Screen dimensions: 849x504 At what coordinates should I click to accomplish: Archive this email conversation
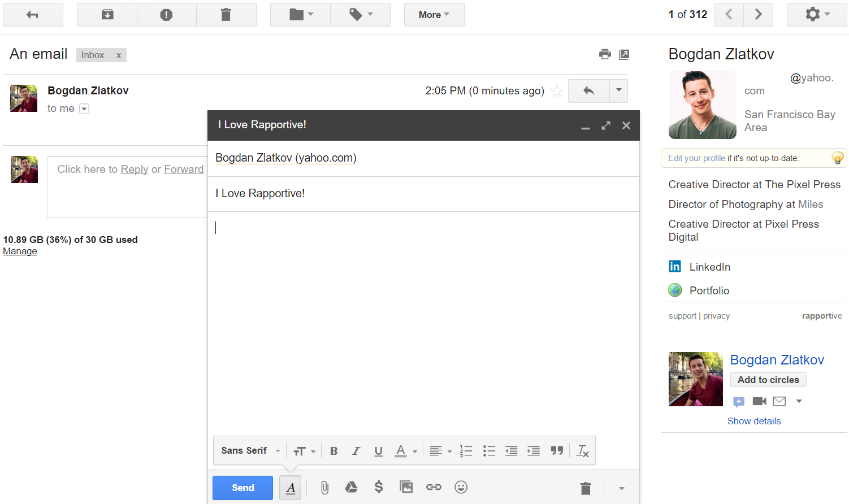coord(107,15)
